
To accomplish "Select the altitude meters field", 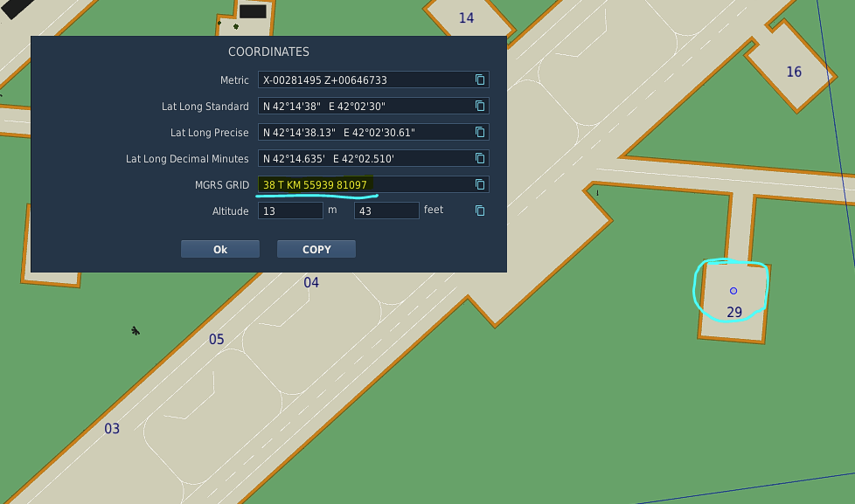I will pos(290,211).
